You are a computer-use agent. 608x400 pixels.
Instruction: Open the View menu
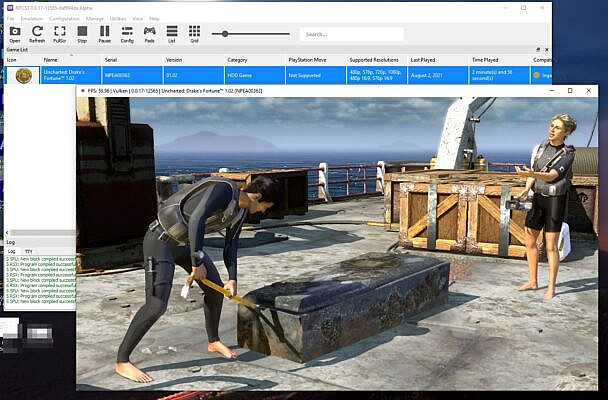point(138,19)
